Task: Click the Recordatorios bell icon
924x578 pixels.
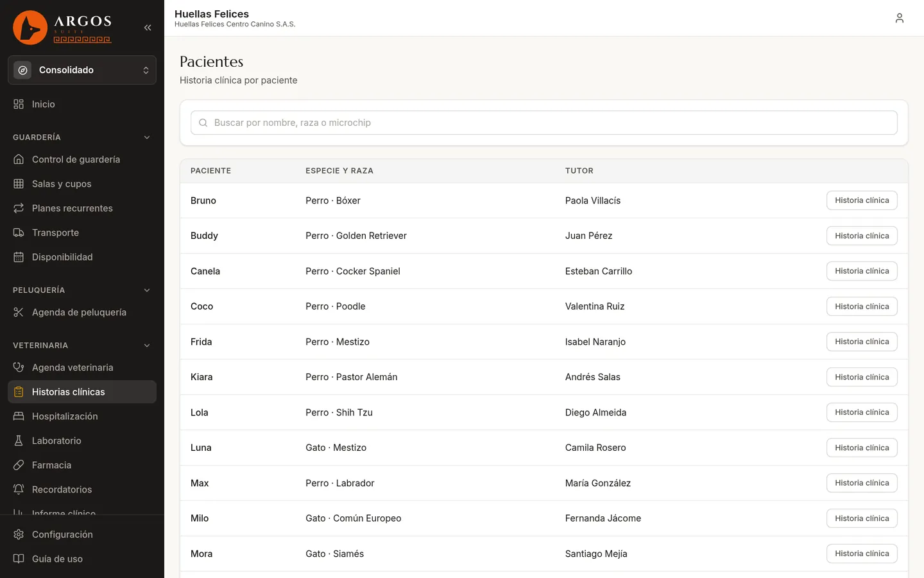Action: pos(19,489)
